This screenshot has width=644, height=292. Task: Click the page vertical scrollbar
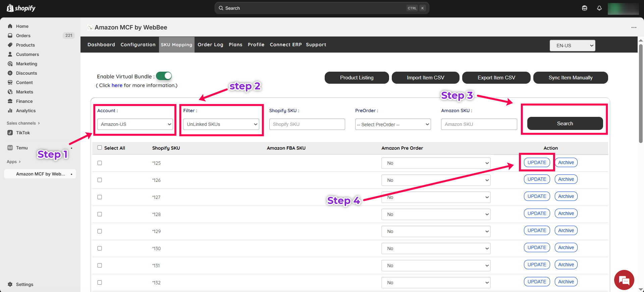coord(641,94)
